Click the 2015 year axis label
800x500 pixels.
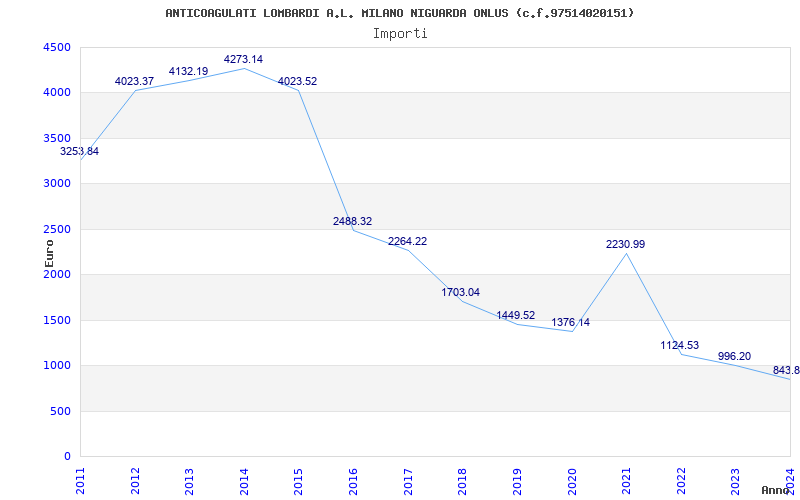click(x=299, y=481)
